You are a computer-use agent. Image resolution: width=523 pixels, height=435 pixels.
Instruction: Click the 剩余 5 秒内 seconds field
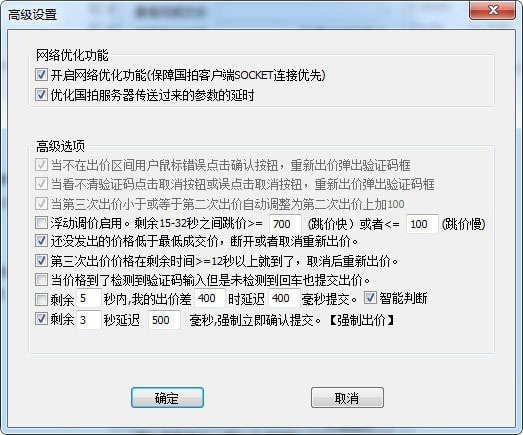coord(89,298)
